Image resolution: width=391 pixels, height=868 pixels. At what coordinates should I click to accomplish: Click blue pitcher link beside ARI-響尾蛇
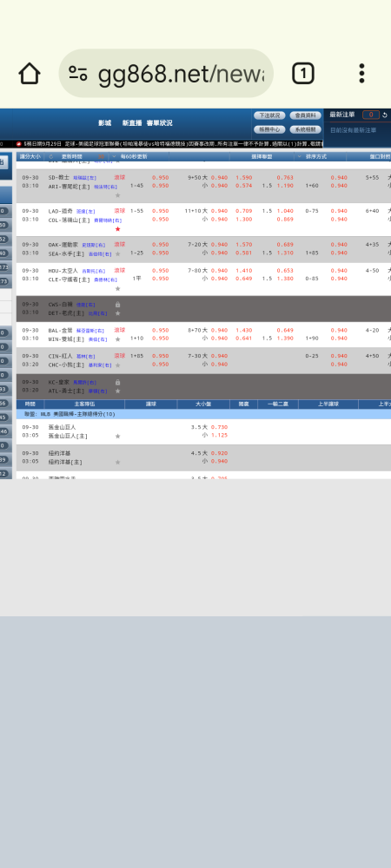(105, 187)
